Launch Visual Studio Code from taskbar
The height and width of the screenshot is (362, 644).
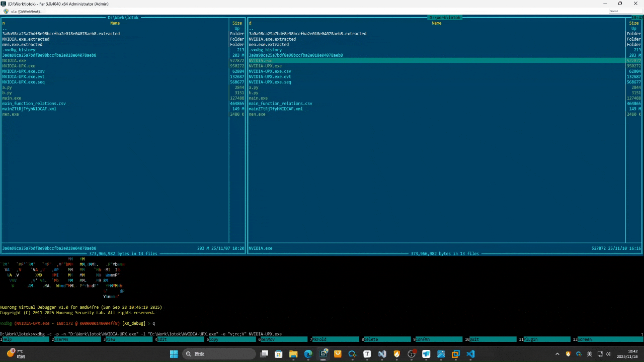click(x=470, y=354)
